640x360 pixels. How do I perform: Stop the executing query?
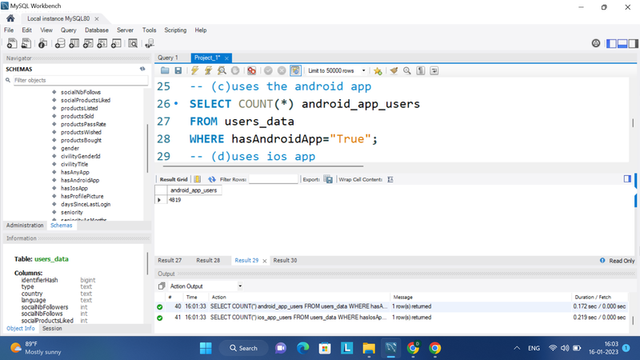point(235,71)
